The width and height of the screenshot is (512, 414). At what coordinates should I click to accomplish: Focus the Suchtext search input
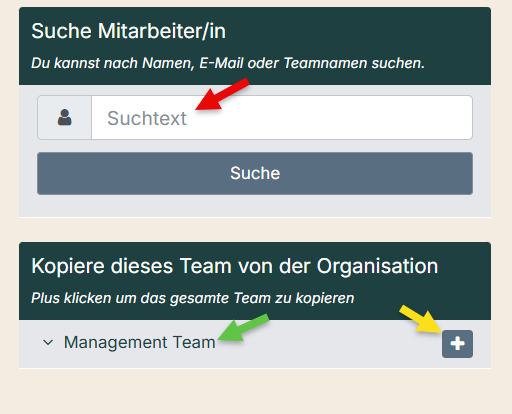pos(282,117)
